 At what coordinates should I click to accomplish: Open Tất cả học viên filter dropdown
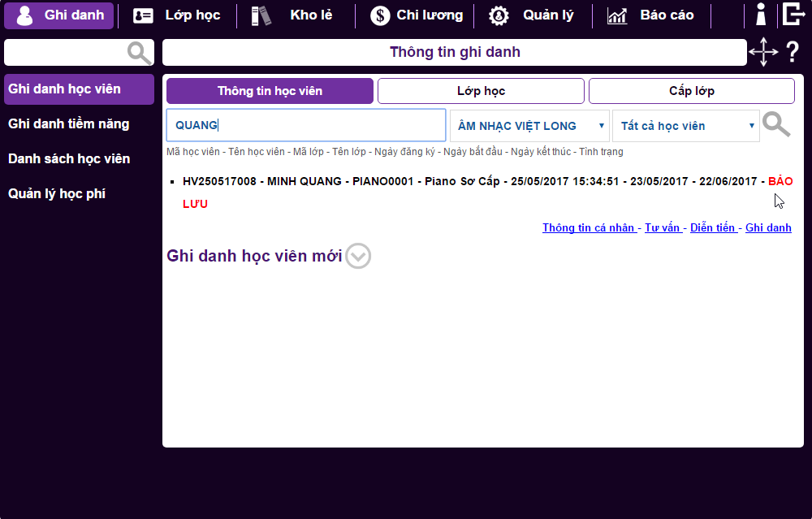coord(686,126)
